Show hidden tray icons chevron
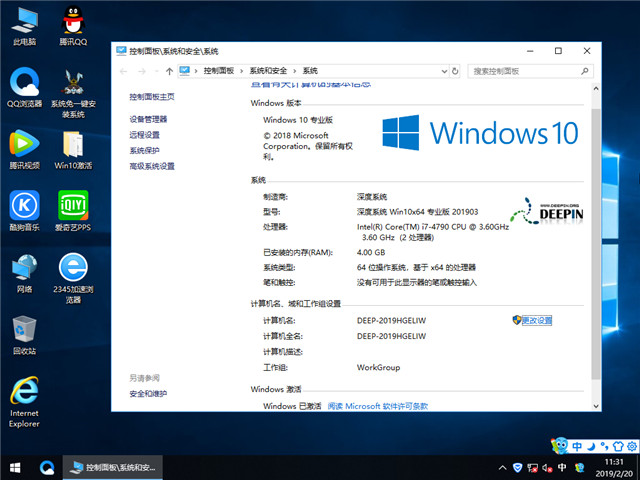 (502, 468)
